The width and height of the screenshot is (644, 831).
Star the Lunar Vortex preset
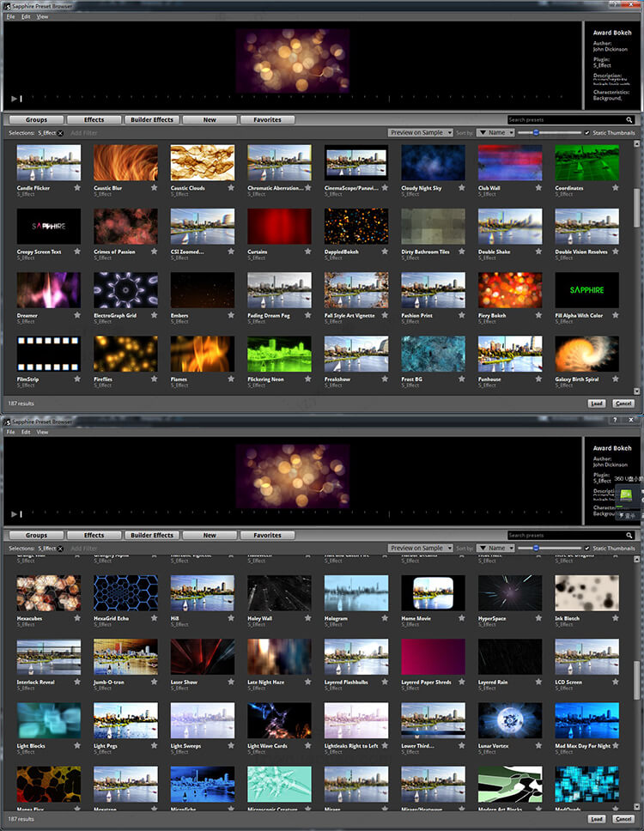tap(538, 745)
